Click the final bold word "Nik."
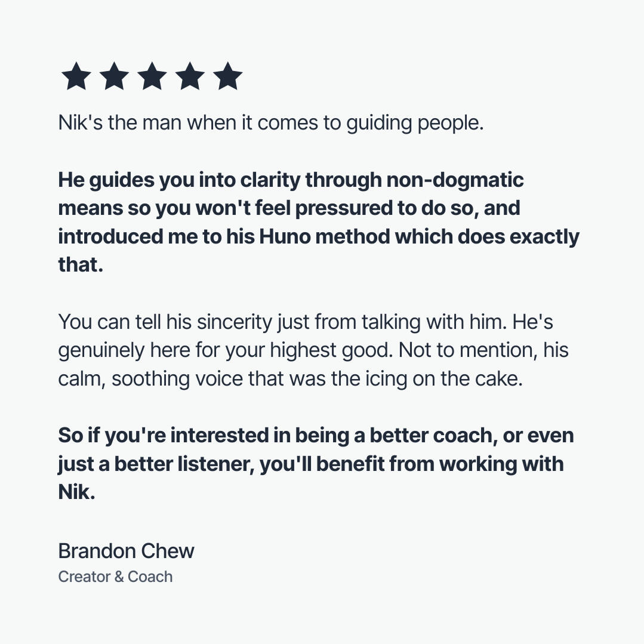The image size is (644, 644). coord(76,493)
